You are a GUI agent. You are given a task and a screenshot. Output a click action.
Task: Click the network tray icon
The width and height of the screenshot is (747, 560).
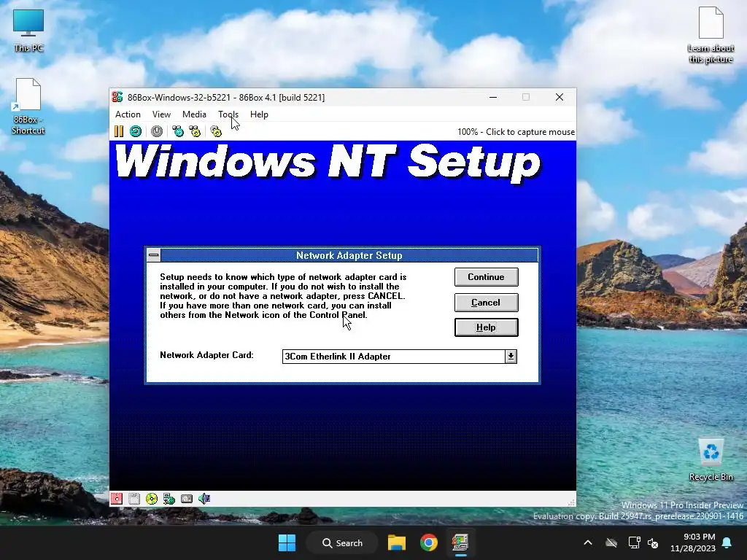634,542
